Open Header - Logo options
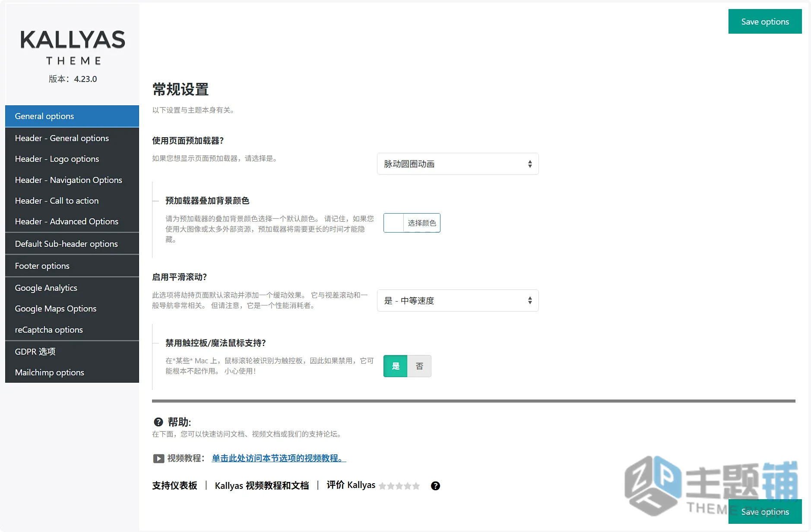The width and height of the screenshot is (811, 532). (x=72, y=159)
